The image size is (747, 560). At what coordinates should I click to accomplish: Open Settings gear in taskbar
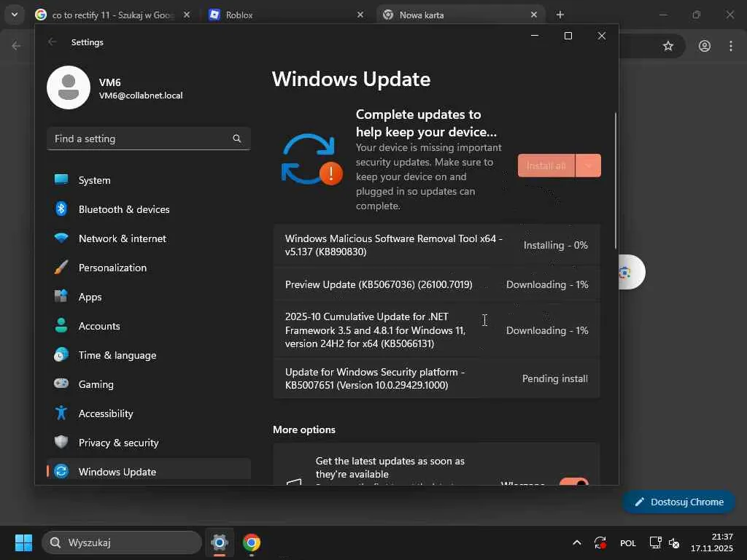[x=220, y=542]
